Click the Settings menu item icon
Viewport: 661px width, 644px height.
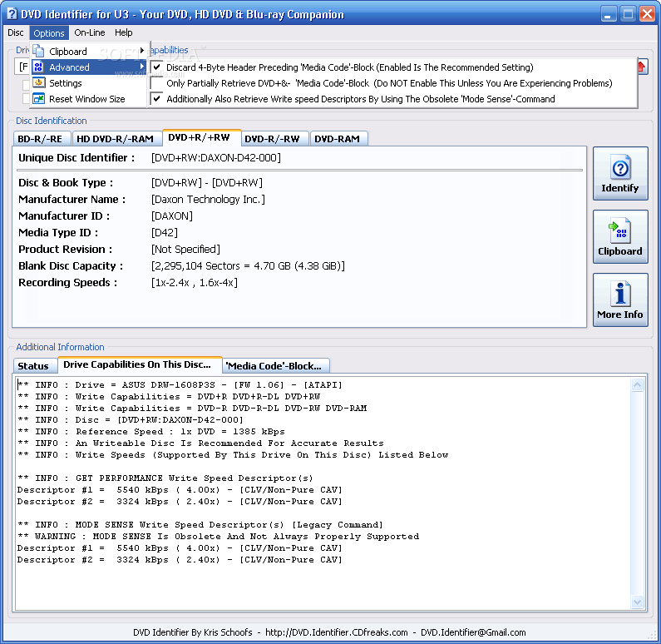point(38,82)
